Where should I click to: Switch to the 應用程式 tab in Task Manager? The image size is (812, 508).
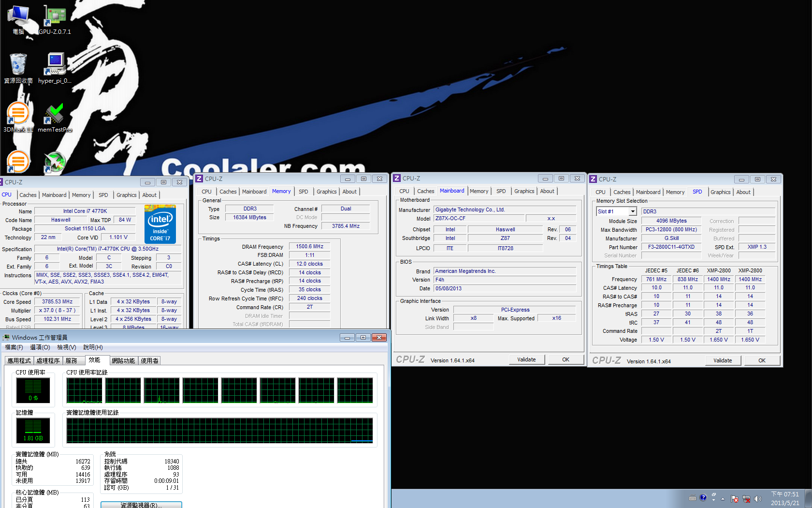click(x=19, y=361)
